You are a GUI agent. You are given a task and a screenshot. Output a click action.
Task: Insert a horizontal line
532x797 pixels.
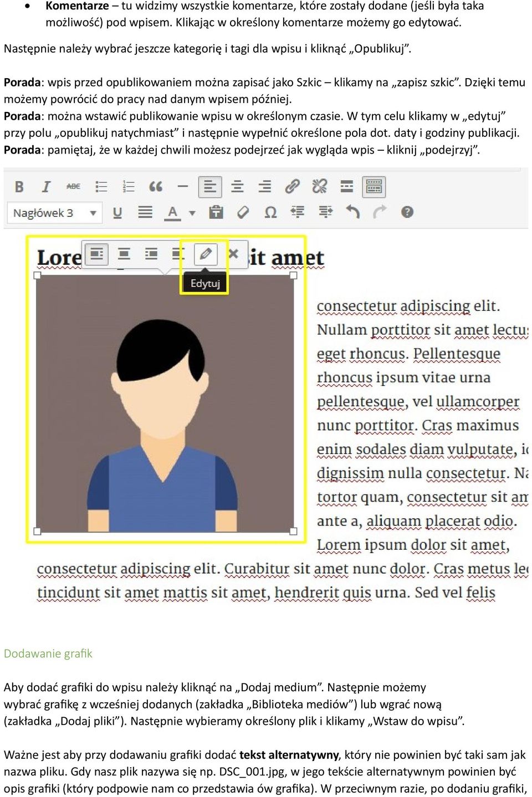click(183, 187)
